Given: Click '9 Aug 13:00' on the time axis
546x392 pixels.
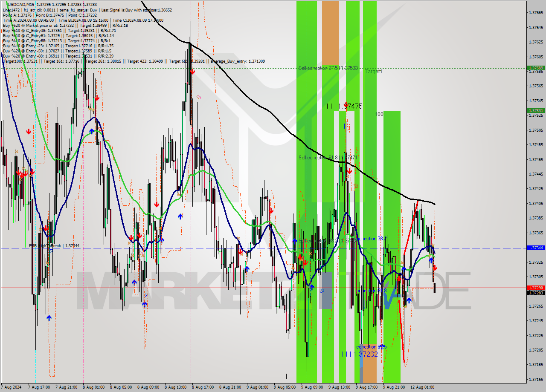Looking at the screenshot, I should tap(339, 387).
